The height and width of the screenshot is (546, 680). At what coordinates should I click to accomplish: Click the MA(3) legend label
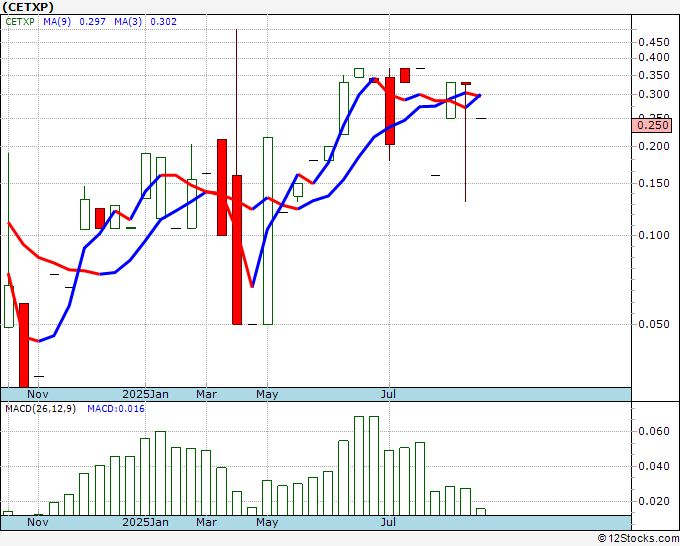(128, 21)
